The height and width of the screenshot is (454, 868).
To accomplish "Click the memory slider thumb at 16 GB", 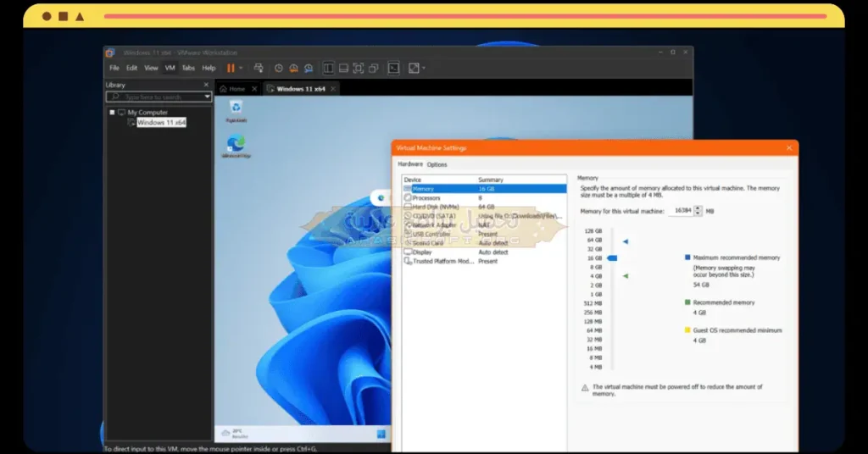I will 612,257.
